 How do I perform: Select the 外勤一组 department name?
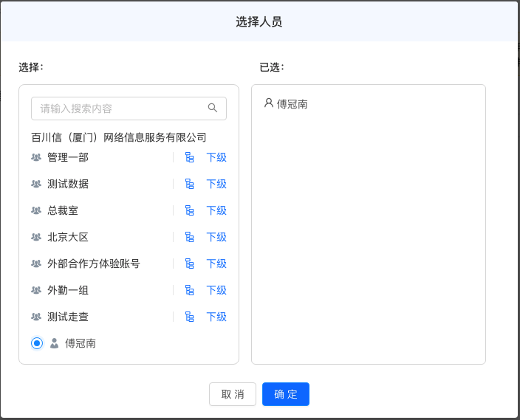[x=68, y=290]
